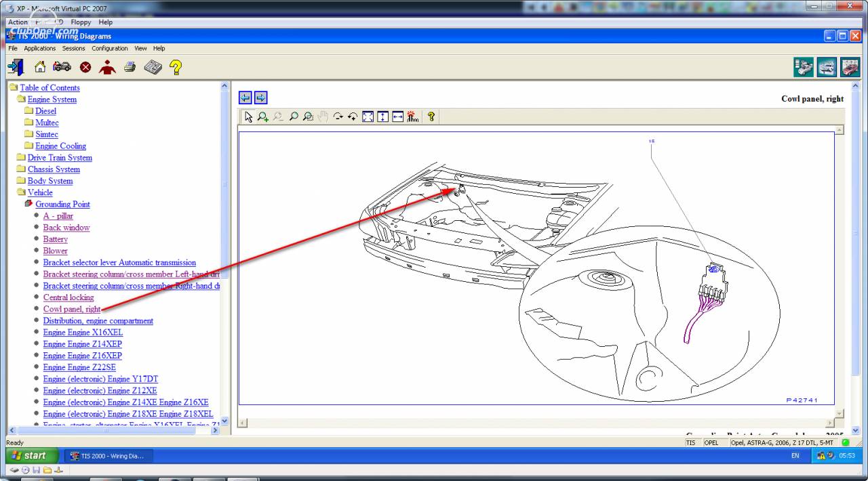Click the exit door icon in main toolbar
This screenshot has width=868, height=481.
click(x=15, y=66)
